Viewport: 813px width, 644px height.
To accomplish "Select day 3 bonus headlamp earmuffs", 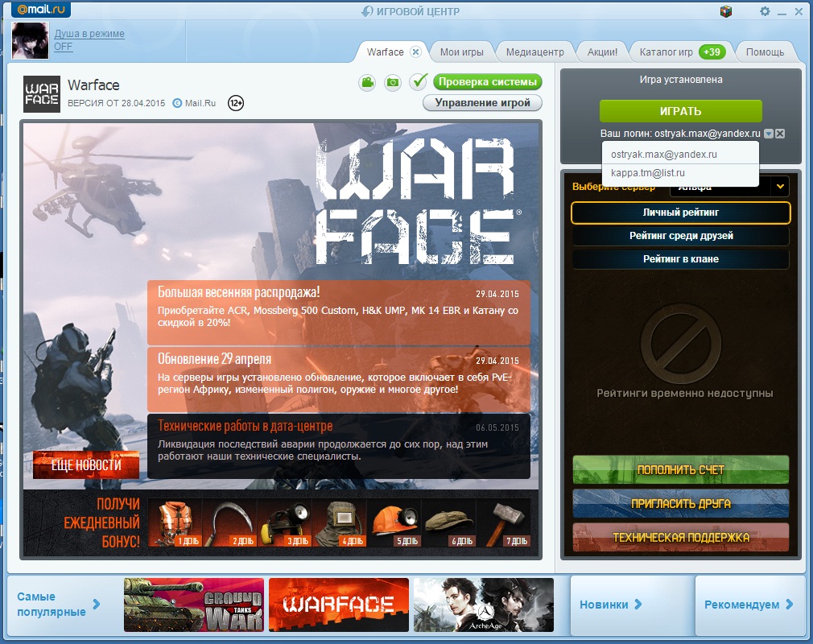I will [284, 523].
